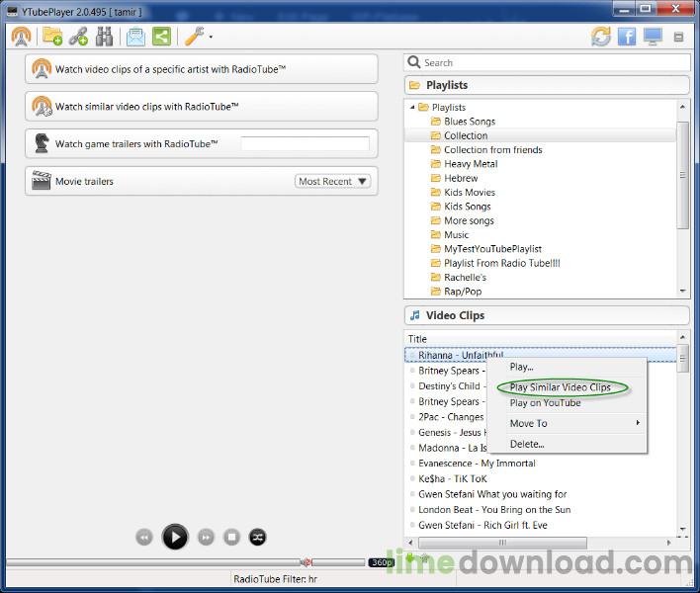700x593 pixels.
Task: Click the refresh icon in the toolbar
Action: (x=601, y=37)
